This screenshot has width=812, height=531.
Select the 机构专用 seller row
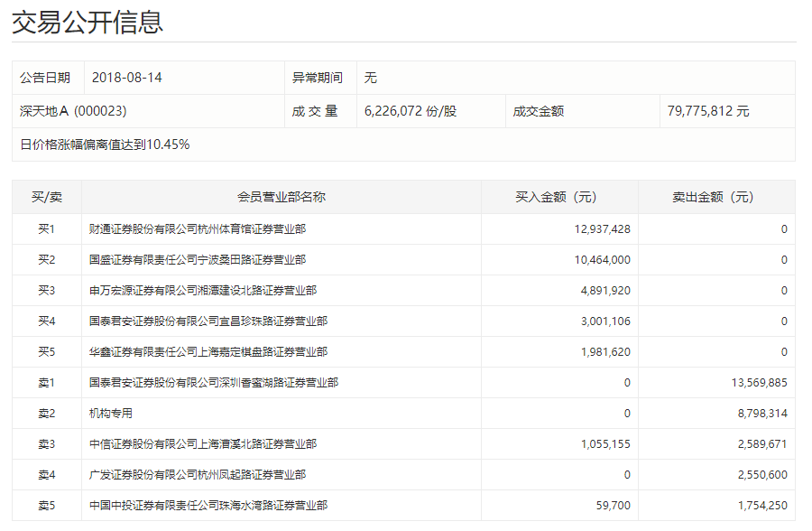[x=111, y=414]
